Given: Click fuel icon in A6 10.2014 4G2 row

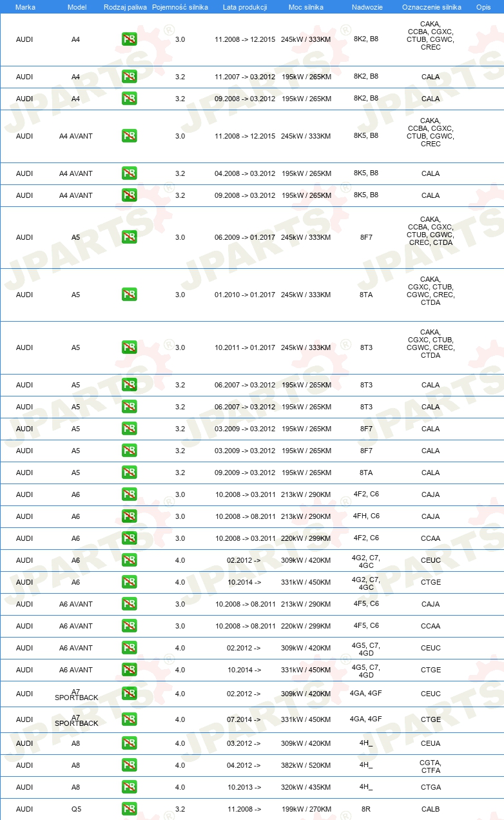Looking at the screenshot, I should click(130, 582).
